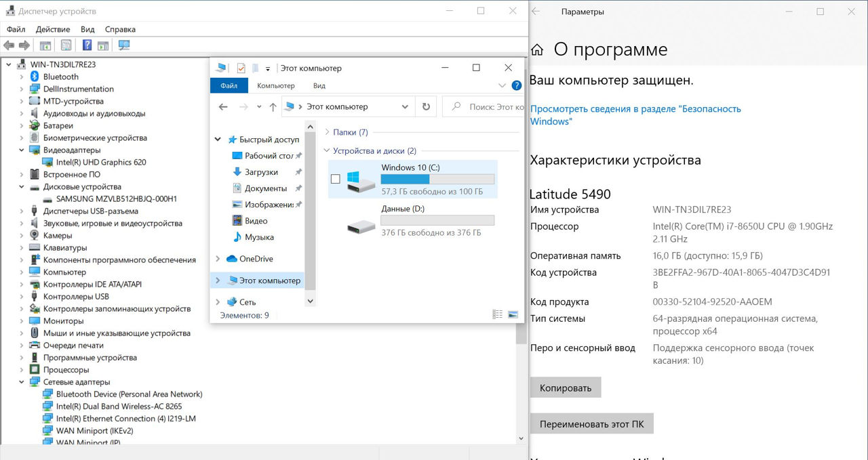
Task: Open Explorer help with the blue question mark
Action: click(517, 86)
